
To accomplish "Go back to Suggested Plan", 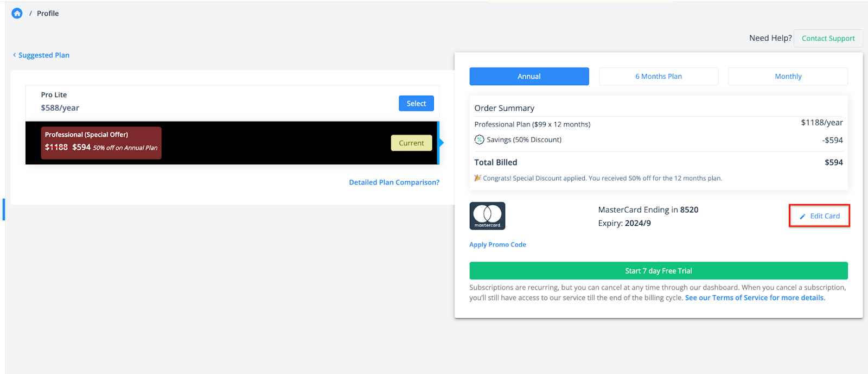I will coord(44,55).
